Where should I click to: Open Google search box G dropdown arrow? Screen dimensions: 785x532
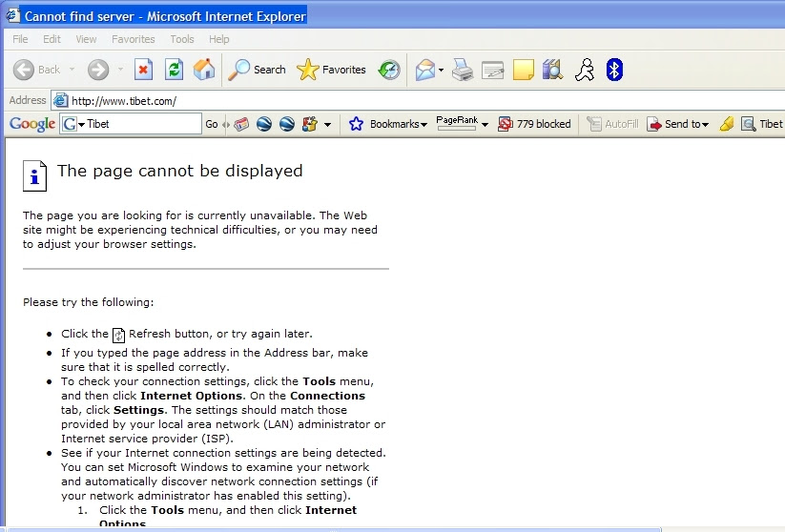pyautogui.click(x=82, y=125)
